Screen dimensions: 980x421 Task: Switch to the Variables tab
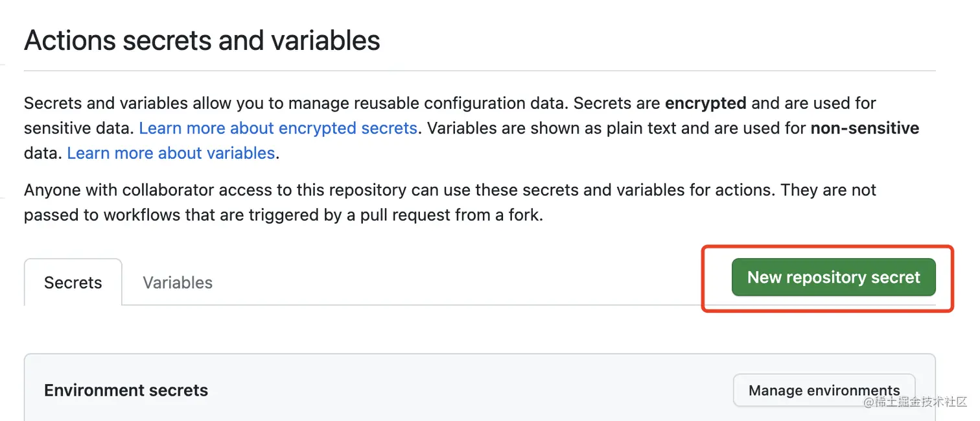(x=178, y=283)
